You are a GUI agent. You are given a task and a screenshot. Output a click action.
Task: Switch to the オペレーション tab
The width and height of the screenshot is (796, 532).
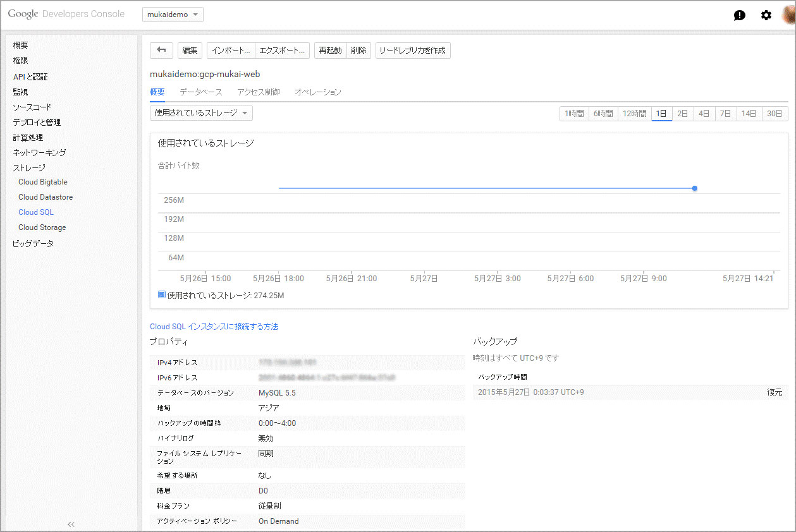click(317, 92)
